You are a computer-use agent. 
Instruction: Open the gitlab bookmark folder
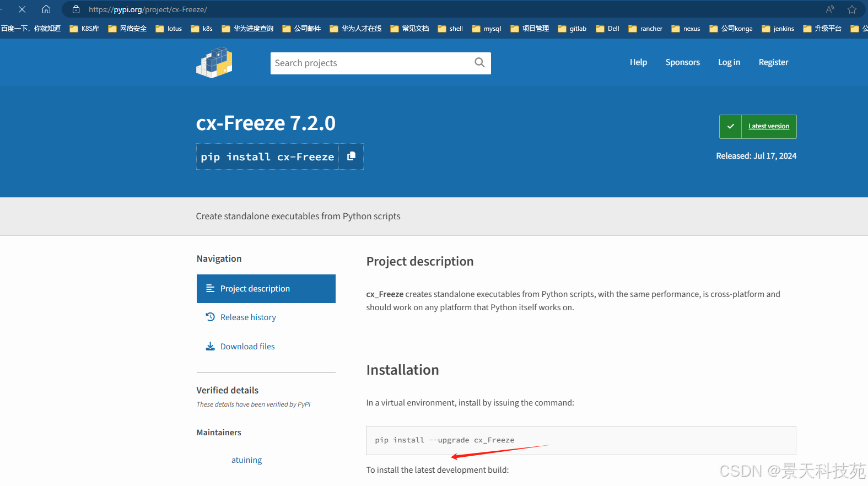pos(572,29)
